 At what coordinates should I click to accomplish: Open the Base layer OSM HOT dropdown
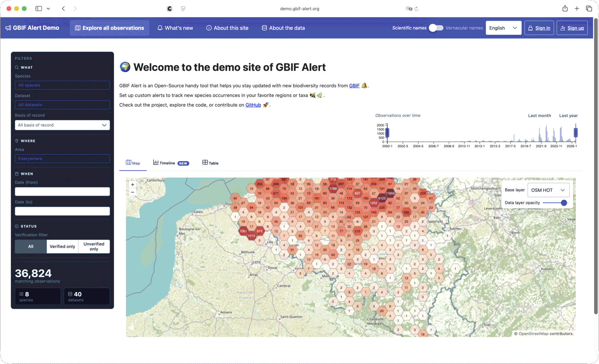pyautogui.click(x=548, y=190)
